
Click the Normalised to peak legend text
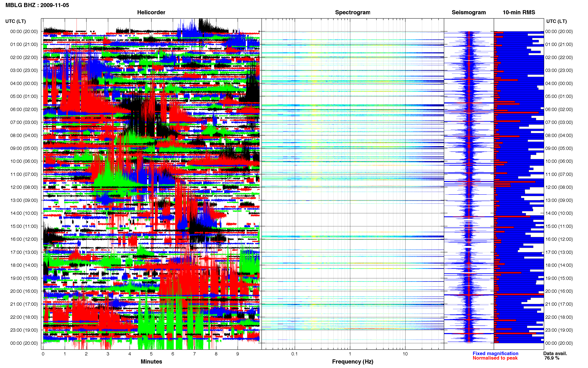tap(495, 358)
